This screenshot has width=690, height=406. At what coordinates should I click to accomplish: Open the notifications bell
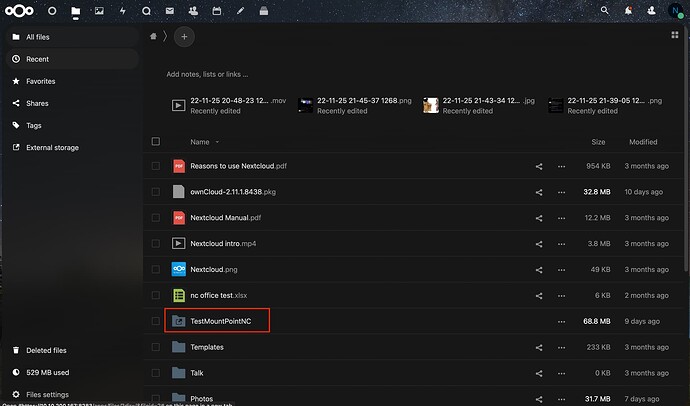628,10
